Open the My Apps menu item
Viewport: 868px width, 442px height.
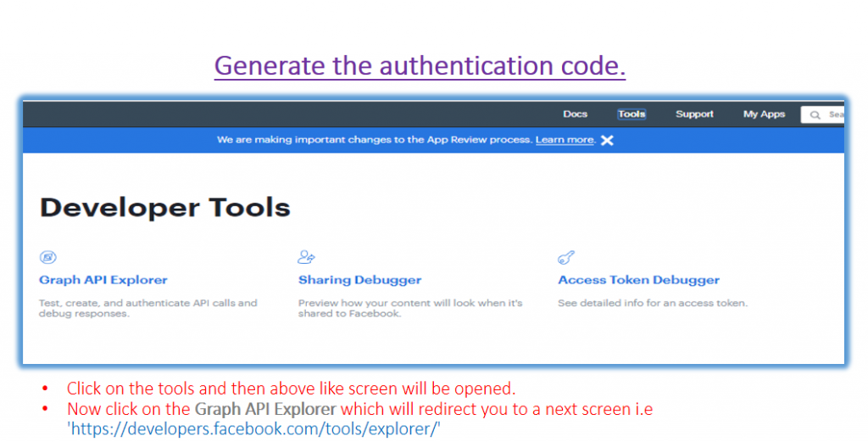point(764,114)
